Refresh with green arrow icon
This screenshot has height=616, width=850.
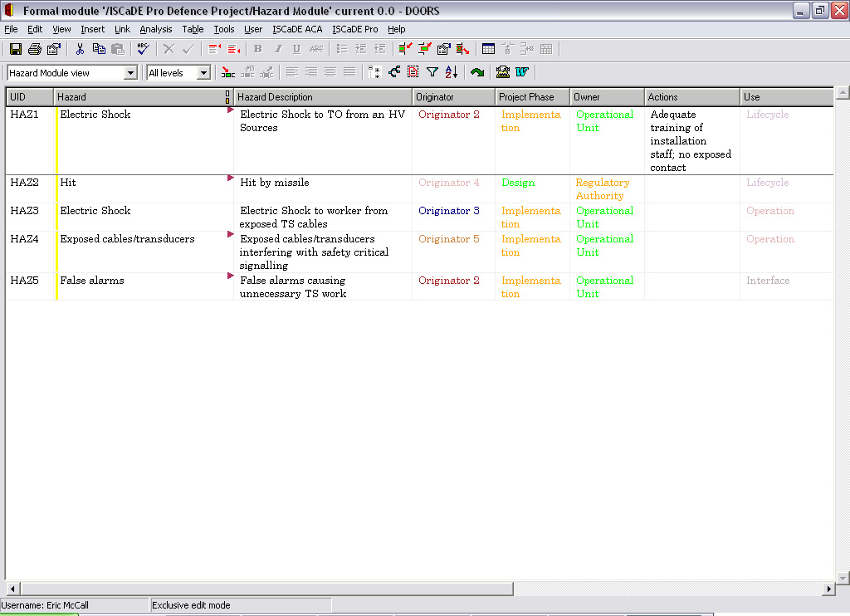pyautogui.click(x=477, y=72)
